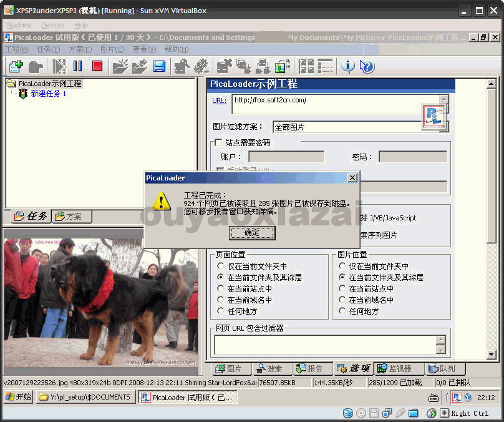Select 页面位置 在当前站点中 radio
504x422 pixels.
(x=221, y=288)
